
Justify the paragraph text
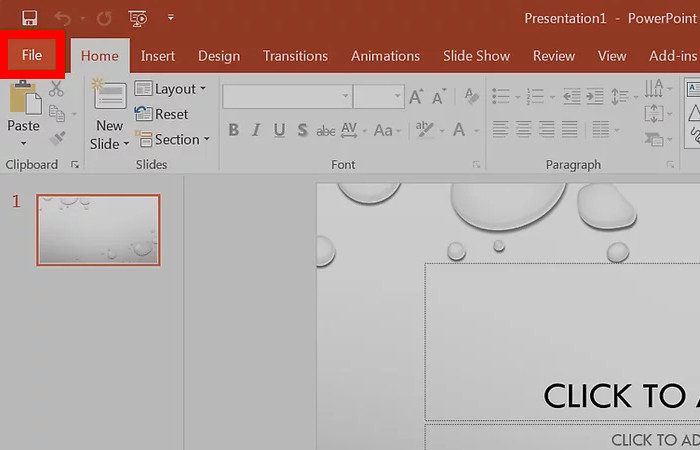(570, 130)
